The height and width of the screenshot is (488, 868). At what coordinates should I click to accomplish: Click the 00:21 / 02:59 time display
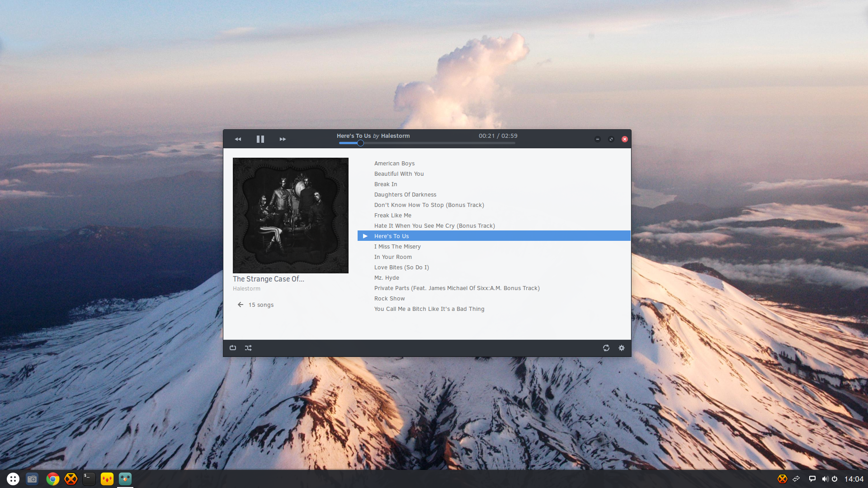pos(498,136)
